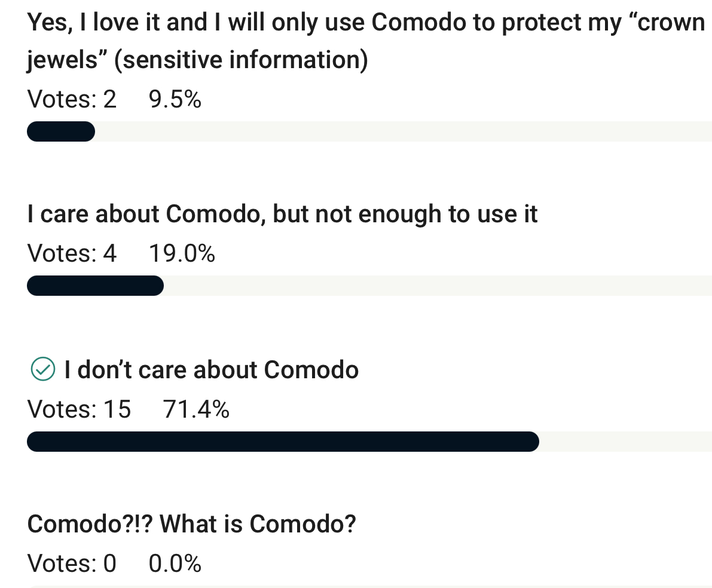
Task: Click the 71.4% filled progress bar
Action: (x=283, y=442)
